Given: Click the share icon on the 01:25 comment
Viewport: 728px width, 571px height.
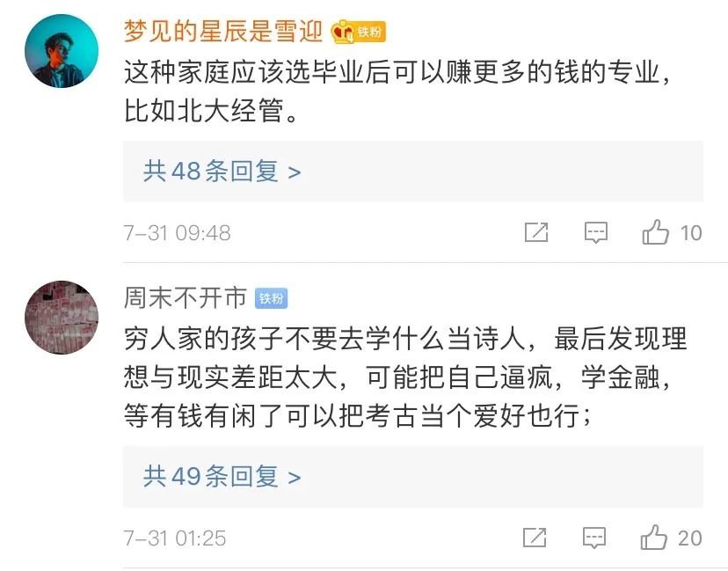Looking at the screenshot, I should tap(536, 537).
